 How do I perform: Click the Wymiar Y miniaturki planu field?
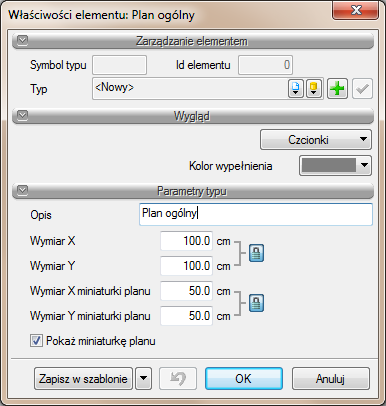point(186,316)
